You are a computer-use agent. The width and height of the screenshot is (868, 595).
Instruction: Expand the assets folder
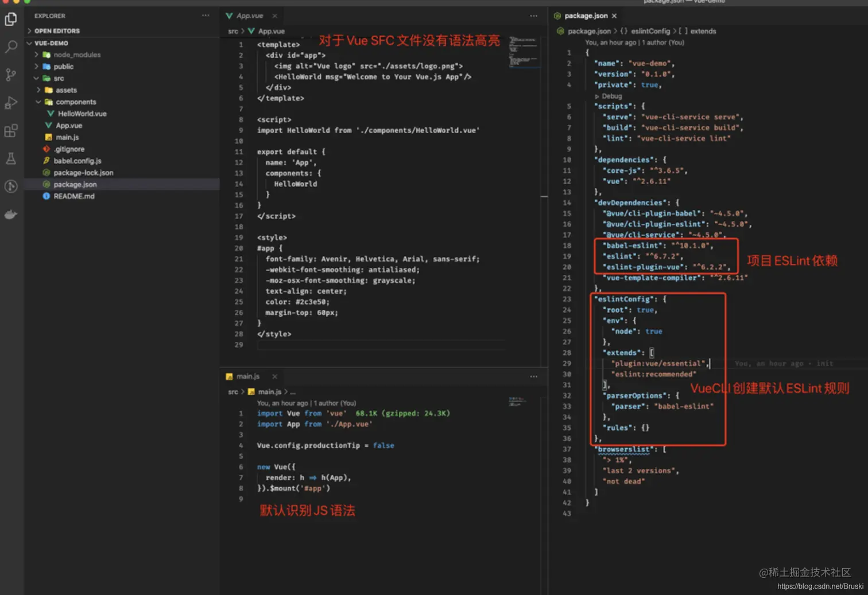(x=66, y=90)
